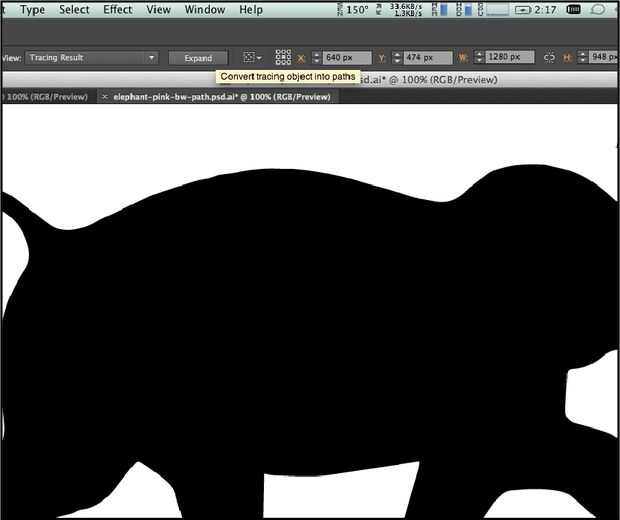Open the Window menu
This screenshot has width=620, height=520.
(x=205, y=9)
